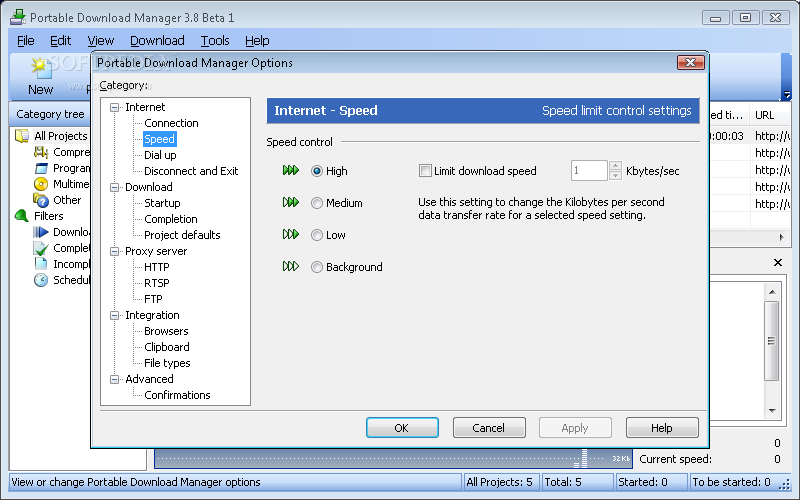Select FTP under Proxy server

pos(153,299)
